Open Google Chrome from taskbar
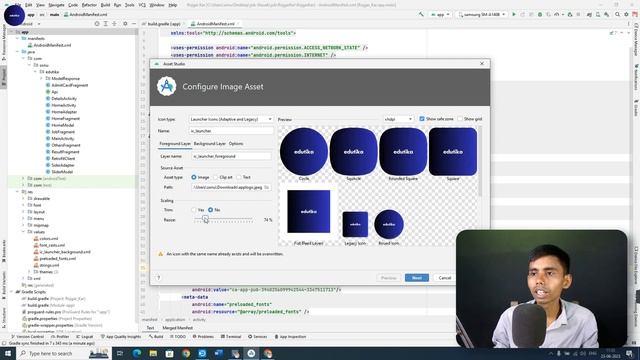The image size is (640, 360). tap(186, 353)
